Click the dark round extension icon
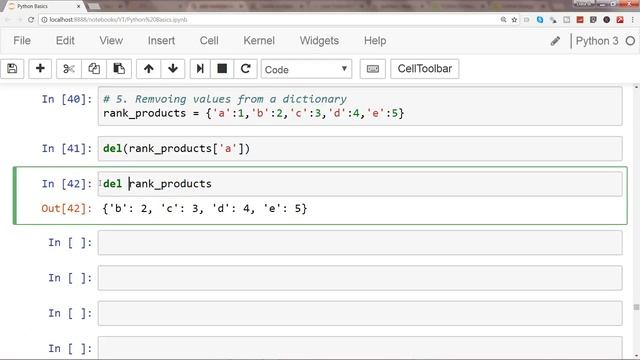 click(x=607, y=20)
